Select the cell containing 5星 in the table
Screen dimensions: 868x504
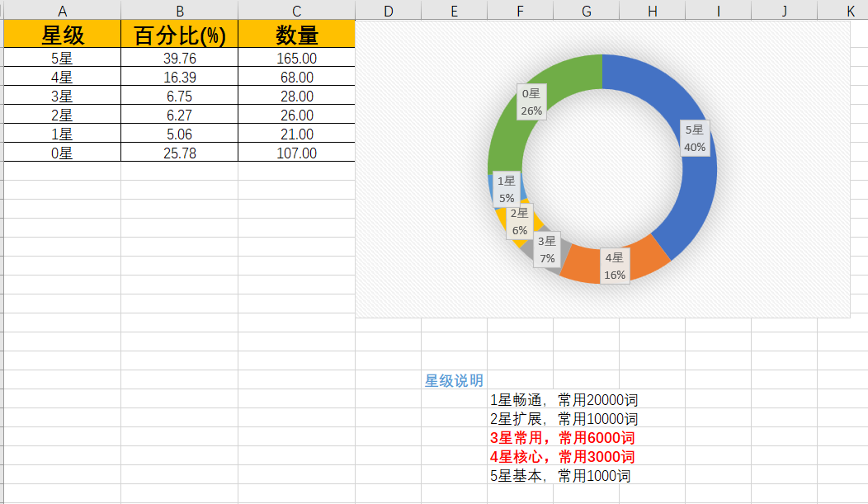(62, 58)
